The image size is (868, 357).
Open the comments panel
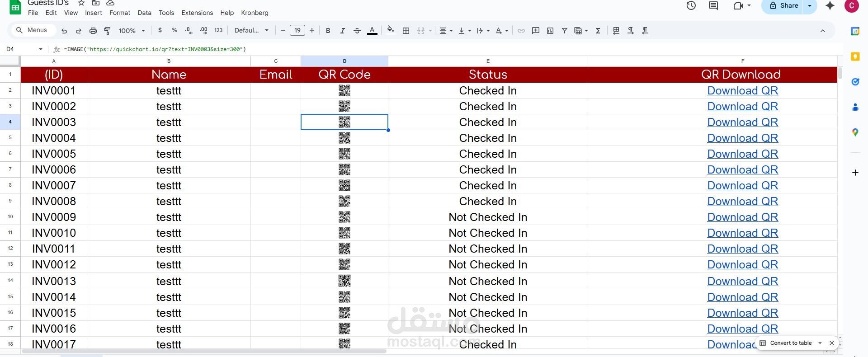713,5
